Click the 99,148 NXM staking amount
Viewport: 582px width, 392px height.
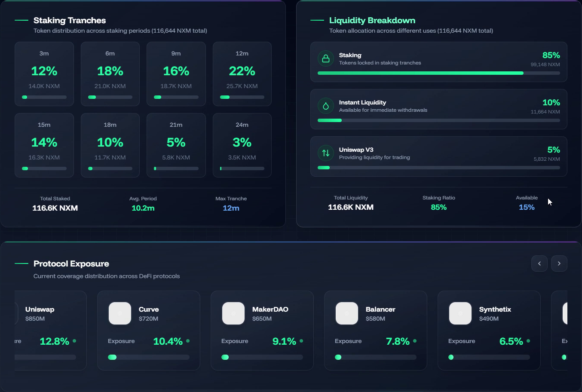(x=545, y=64)
